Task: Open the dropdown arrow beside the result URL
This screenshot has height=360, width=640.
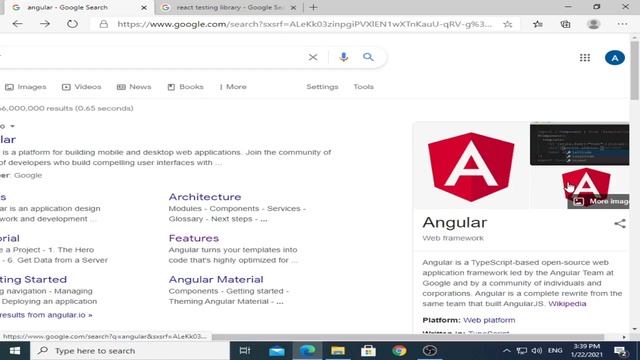Action: (13, 126)
